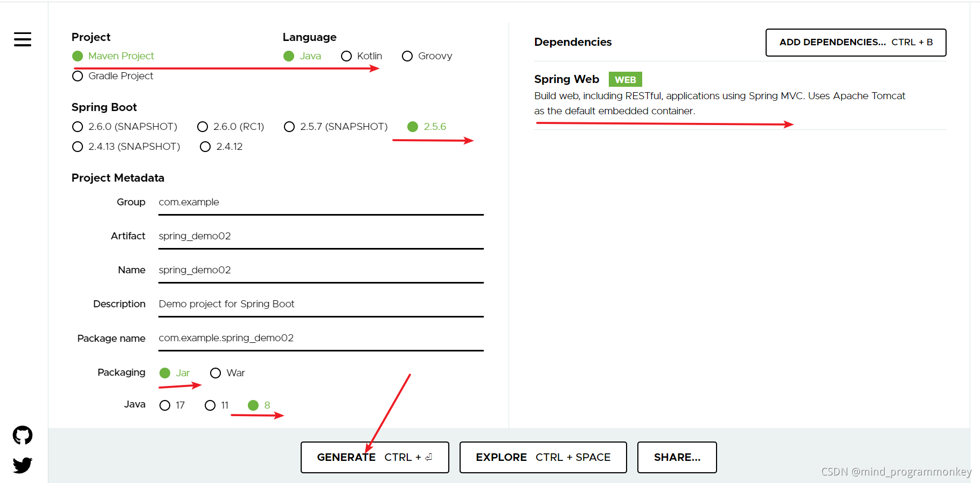Click the green WEB tag badge
The height and width of the screenshot is (483, 980).
[625, 79]
